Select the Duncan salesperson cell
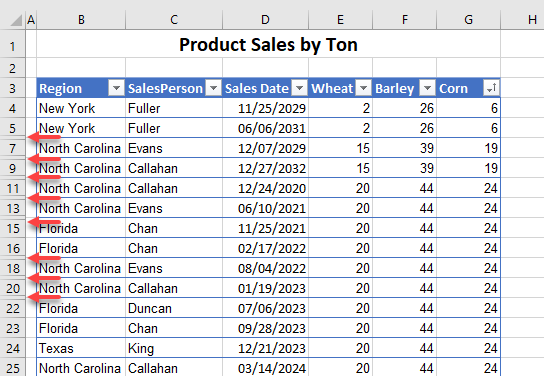The width and height of the screenshot is (544, 376). pos(174,308)
